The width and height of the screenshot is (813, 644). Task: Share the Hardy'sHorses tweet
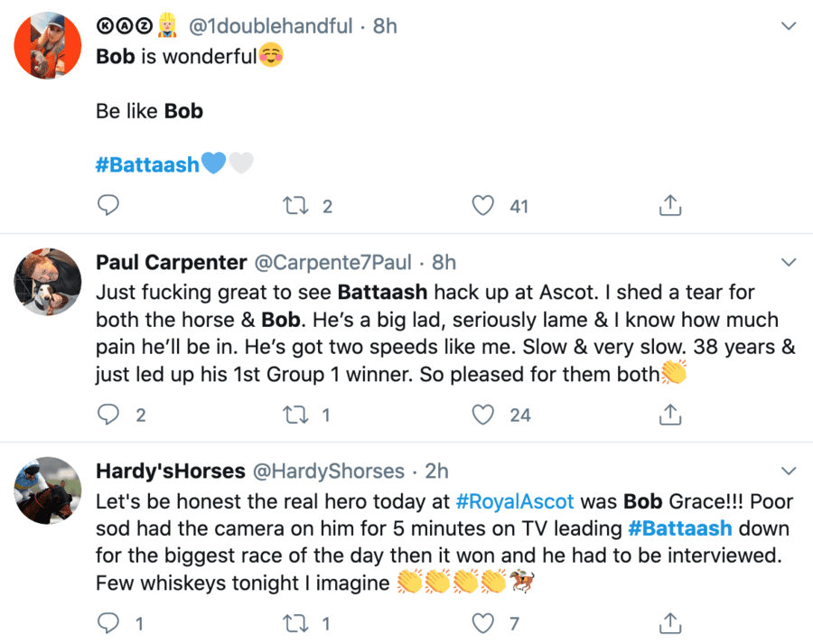pos(669,622)
